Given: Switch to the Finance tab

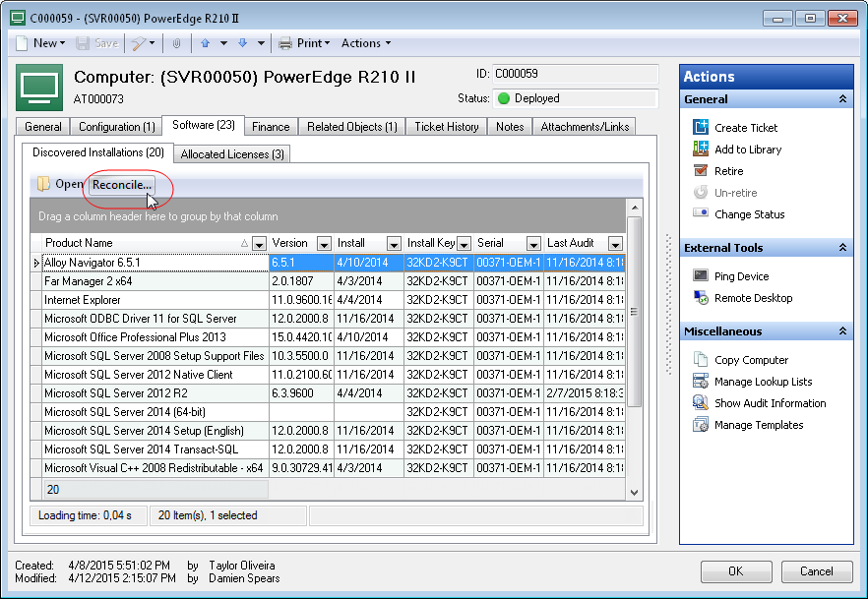Looking at the screenshot, I should [x=271, y=127].
